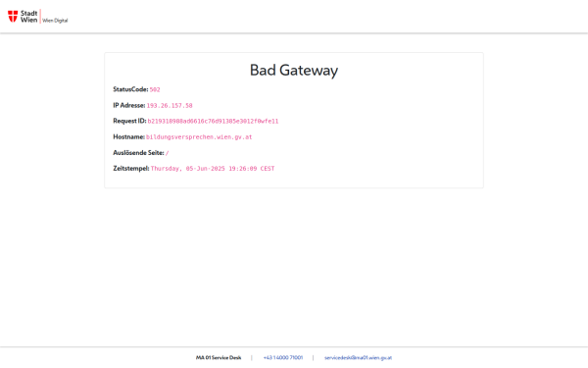Click the Hostname label
Screen dimensions: 588x368
128,136
